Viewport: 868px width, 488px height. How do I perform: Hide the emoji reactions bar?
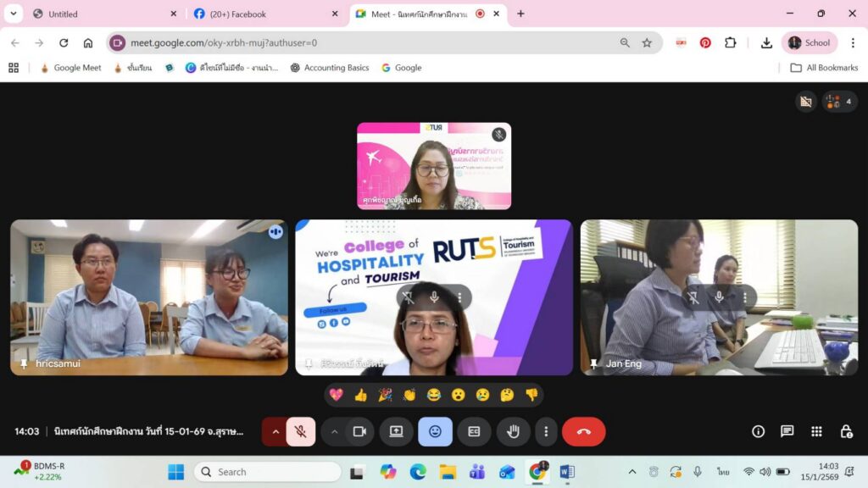coord(435,431)
